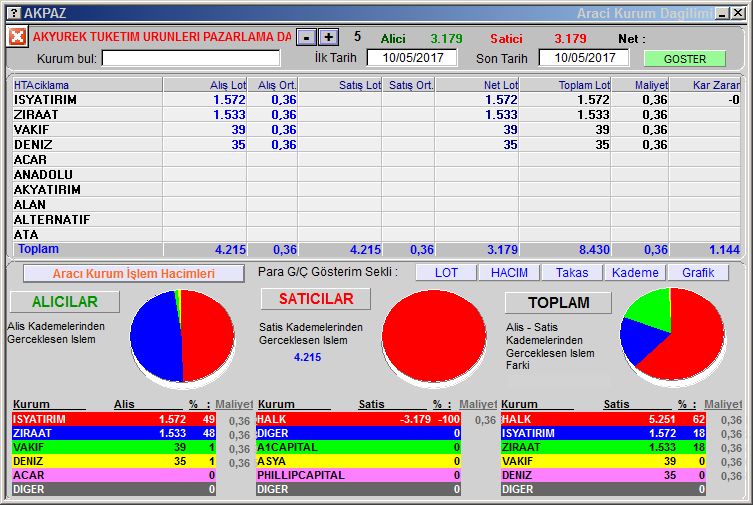Edit the İlk Tarih date field
The width and height of the screenshot is (753, 505).
412,58
